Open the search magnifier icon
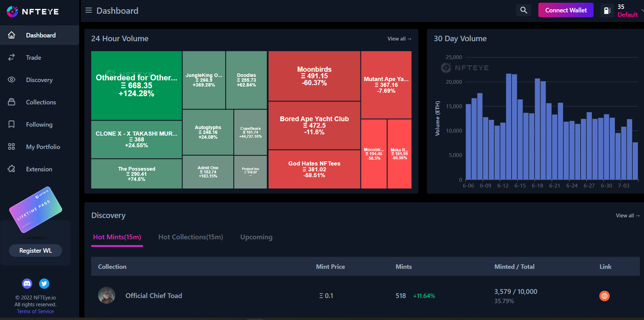This screenshot has width=644, height=320. [x=524, y=10]
